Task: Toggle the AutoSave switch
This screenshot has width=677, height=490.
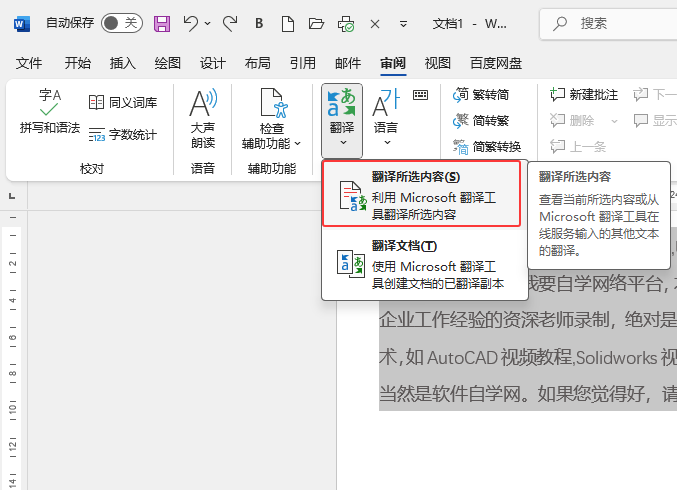Action: 122,23
